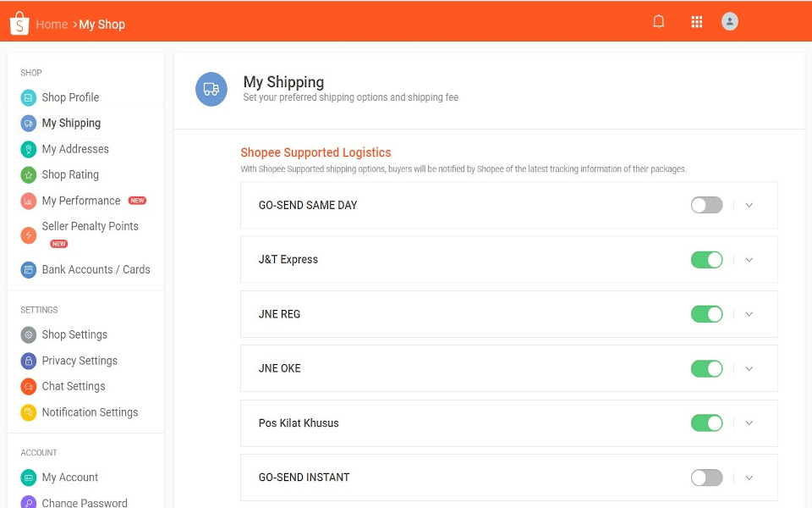Screen dimensions: 812x508
Task: Open the user profile avatar
Action: point(730,21)
